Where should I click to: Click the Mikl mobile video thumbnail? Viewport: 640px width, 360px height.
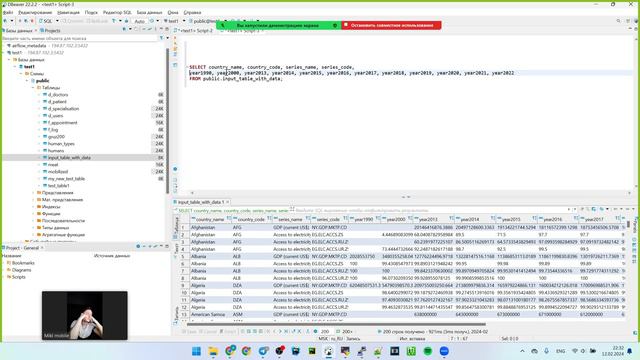click(x=84, y=315)
